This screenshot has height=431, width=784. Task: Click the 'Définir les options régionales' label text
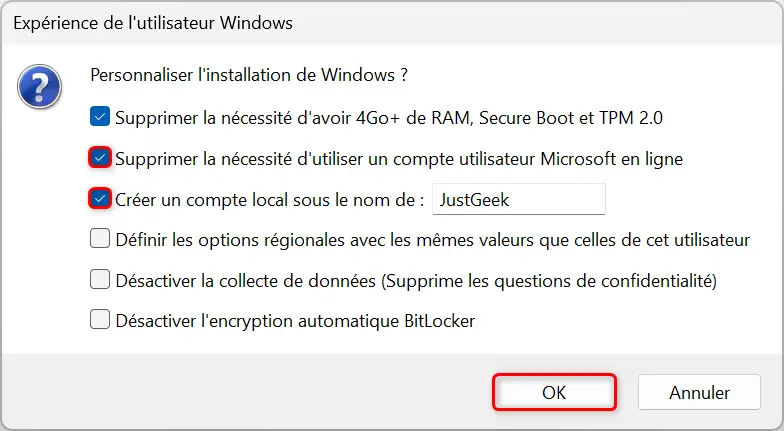pos(230,240)
